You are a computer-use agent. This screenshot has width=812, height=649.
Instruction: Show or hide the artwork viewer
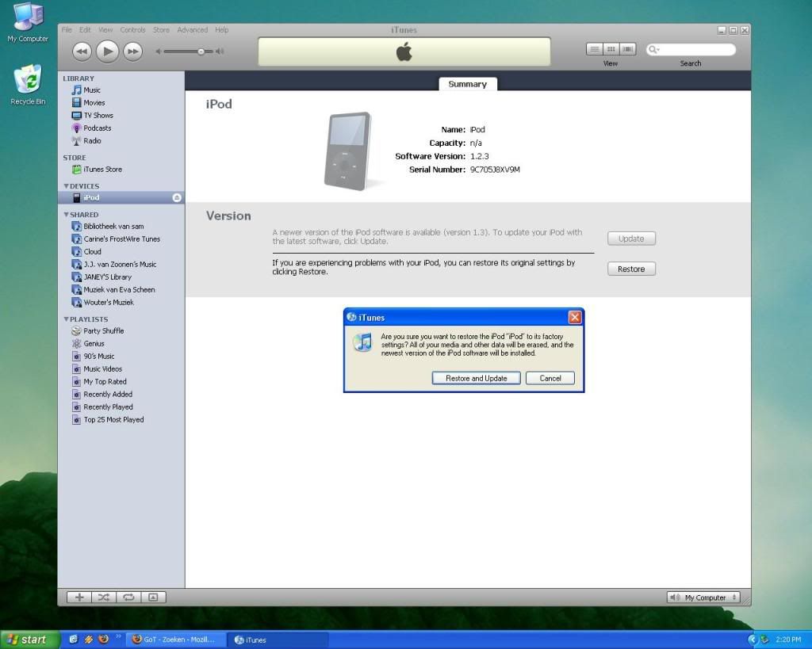[154, 597]
